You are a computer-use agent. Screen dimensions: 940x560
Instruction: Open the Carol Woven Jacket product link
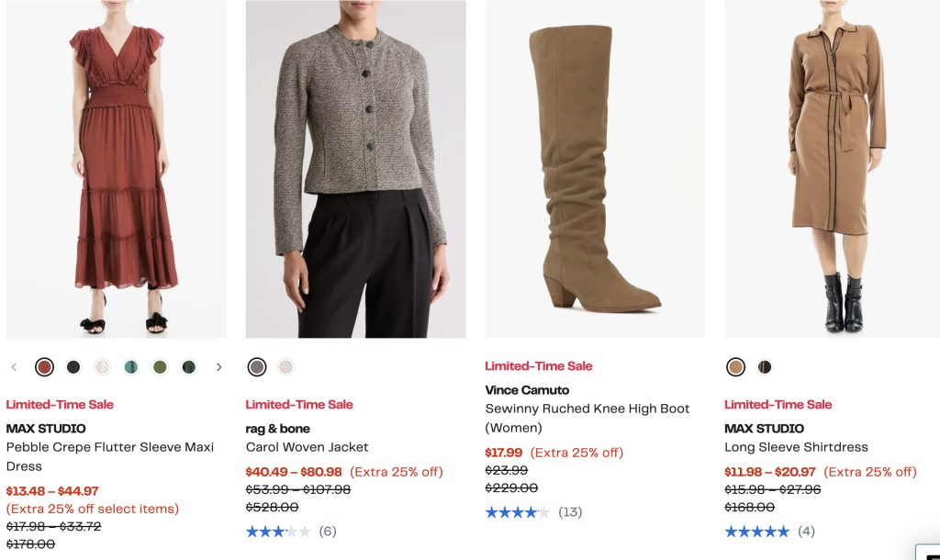(x=307, y=447)
